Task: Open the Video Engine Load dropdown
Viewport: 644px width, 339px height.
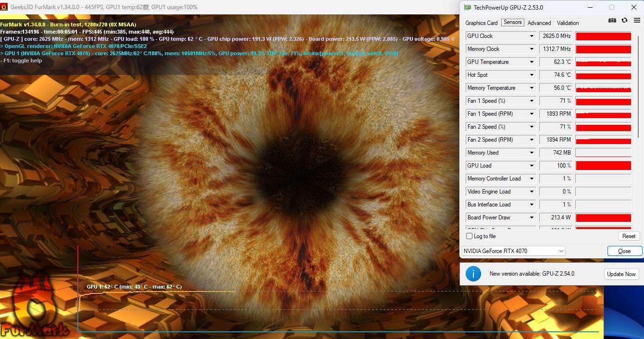Action: pos(532,192)
